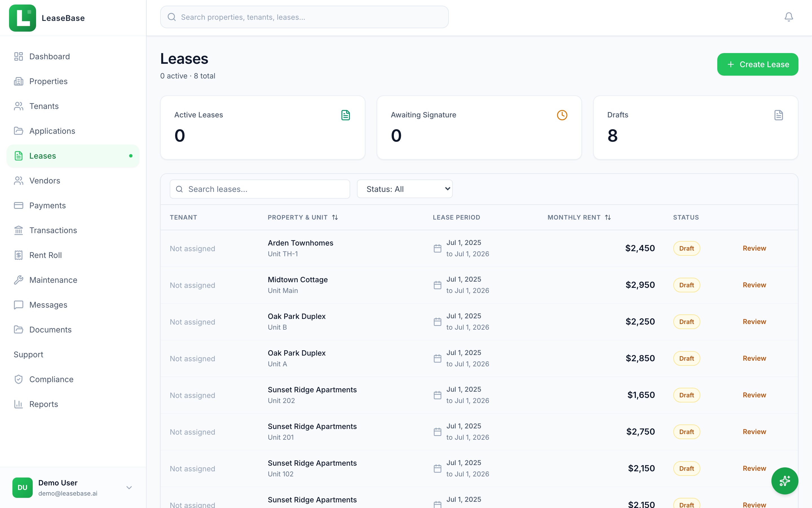The width and height of the screenshot is (812, 508).
Task: Sort by Property & Unit arrows icon
Action: (335, 218)
